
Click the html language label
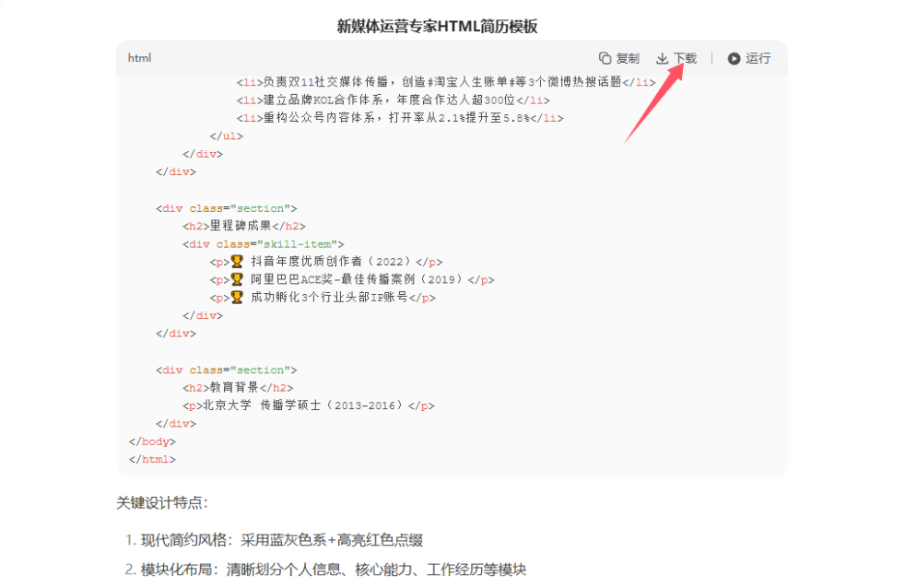coord(139,58)
